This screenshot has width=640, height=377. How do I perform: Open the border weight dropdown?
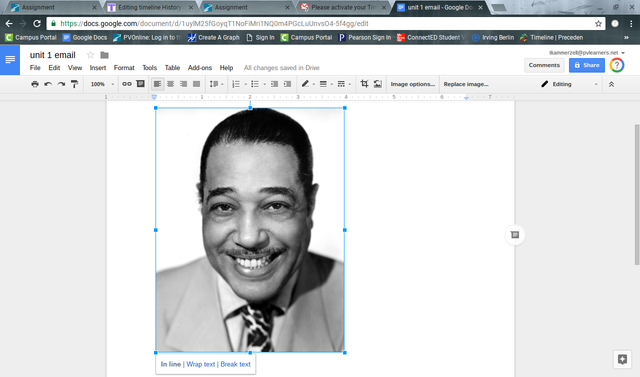[x=326, y=84]
